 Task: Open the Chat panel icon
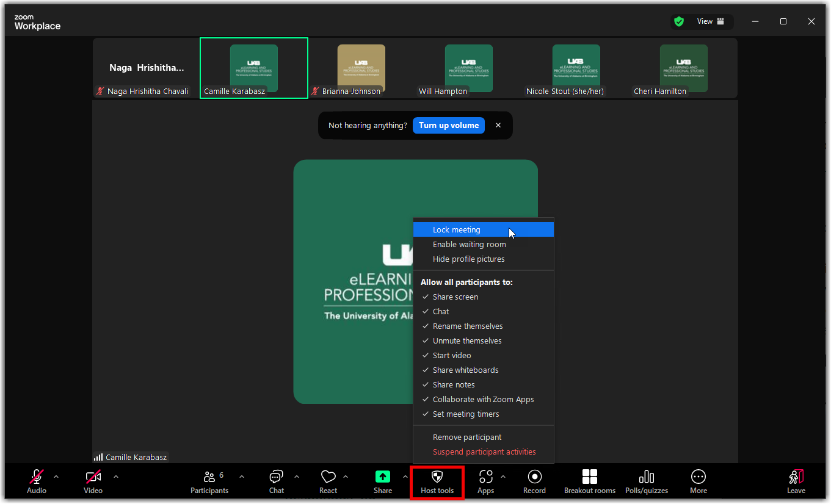pyautogui.click(x=277, y=477)
